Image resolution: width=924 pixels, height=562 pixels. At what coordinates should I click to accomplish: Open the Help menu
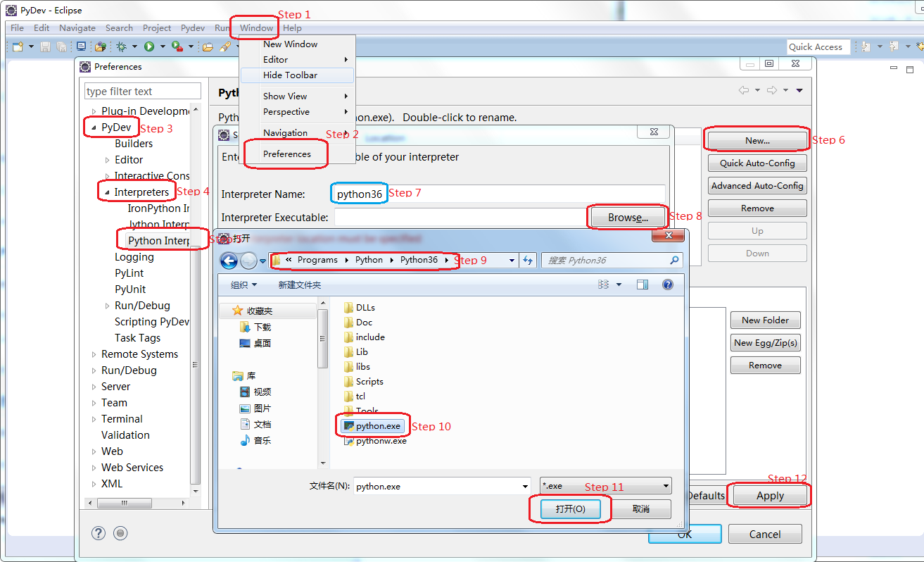[x=292, y=28]
